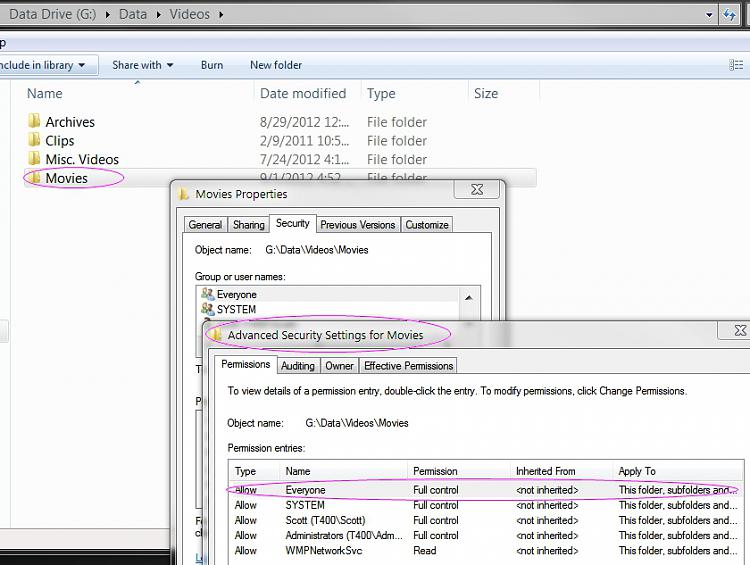The width and height of the screenshot is (750, 565).
Task: Click the Movies folder icon
Action: [34, 178]
